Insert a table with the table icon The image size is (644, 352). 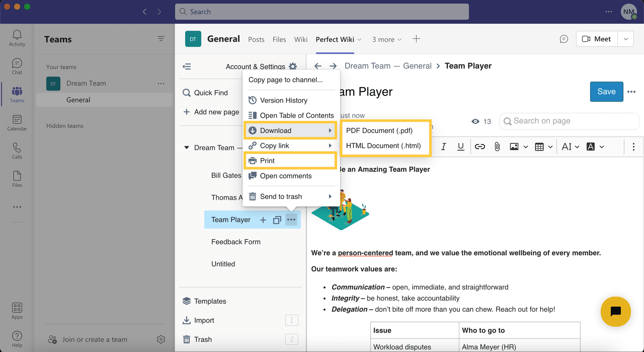(x=539, y=147)
